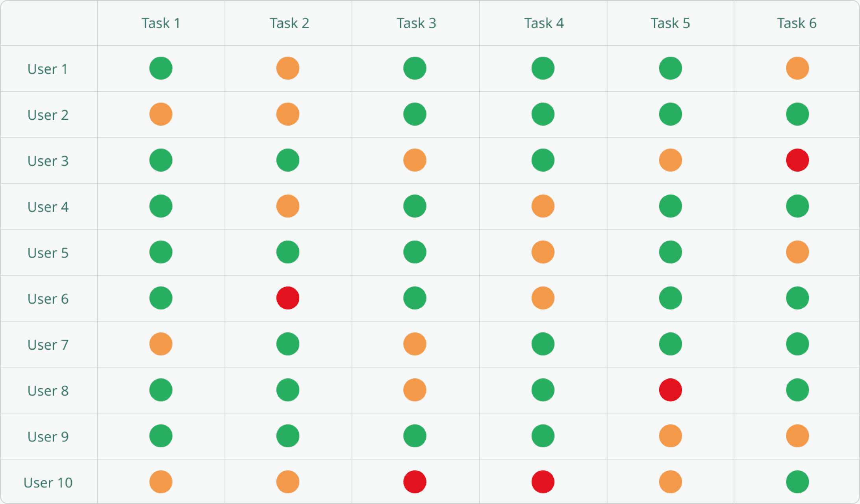Open User 4's orange Task 4 status dot

pyautogui.click(x=543, y=206)
